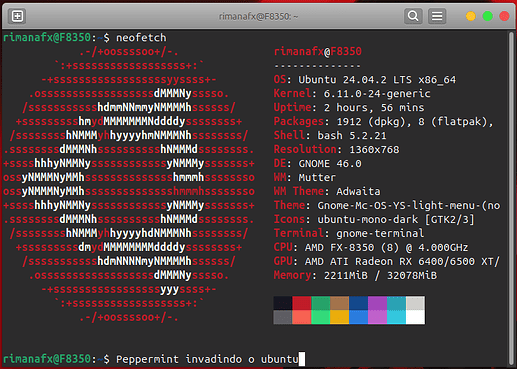Click the bright green swatch
This screenshot has height=369, width=517.
321,317
